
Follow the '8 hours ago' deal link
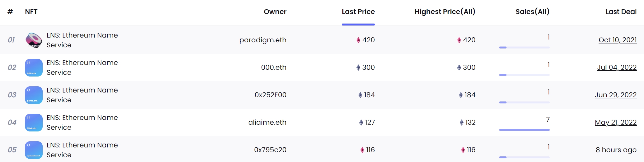[616, 150]
